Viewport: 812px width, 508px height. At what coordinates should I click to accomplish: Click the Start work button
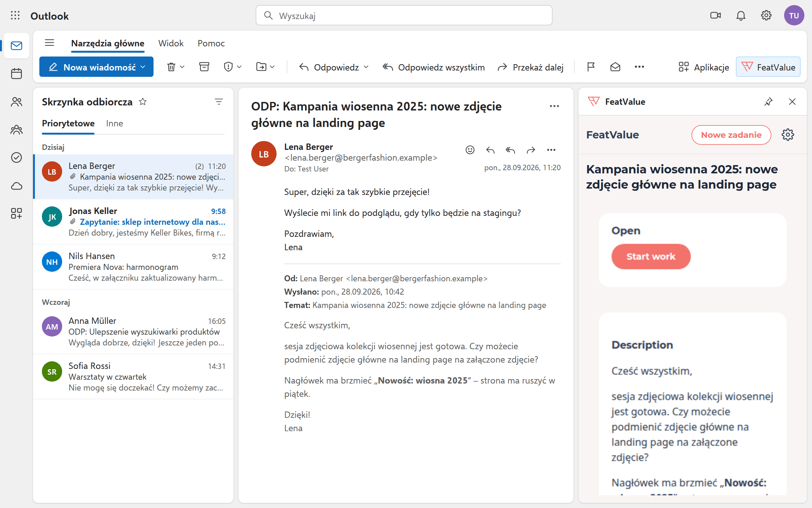tap(651, 256)
